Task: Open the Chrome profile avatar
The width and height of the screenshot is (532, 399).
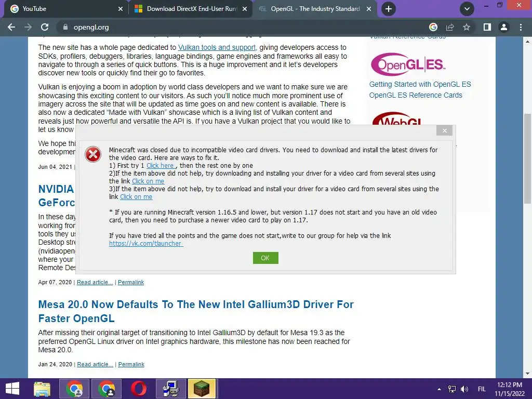Action: pos(504,27)
